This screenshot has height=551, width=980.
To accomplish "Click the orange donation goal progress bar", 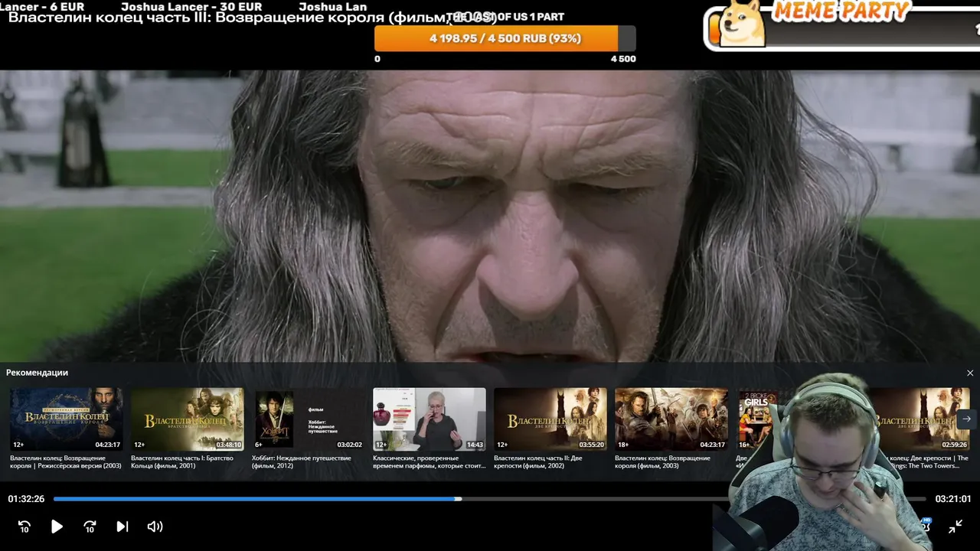I will click(505, 38).
